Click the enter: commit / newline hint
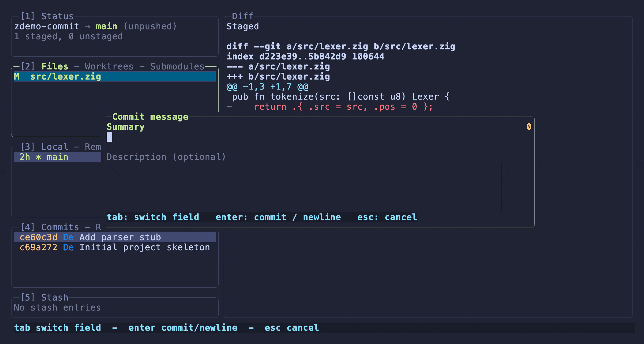 pos(278,217)
